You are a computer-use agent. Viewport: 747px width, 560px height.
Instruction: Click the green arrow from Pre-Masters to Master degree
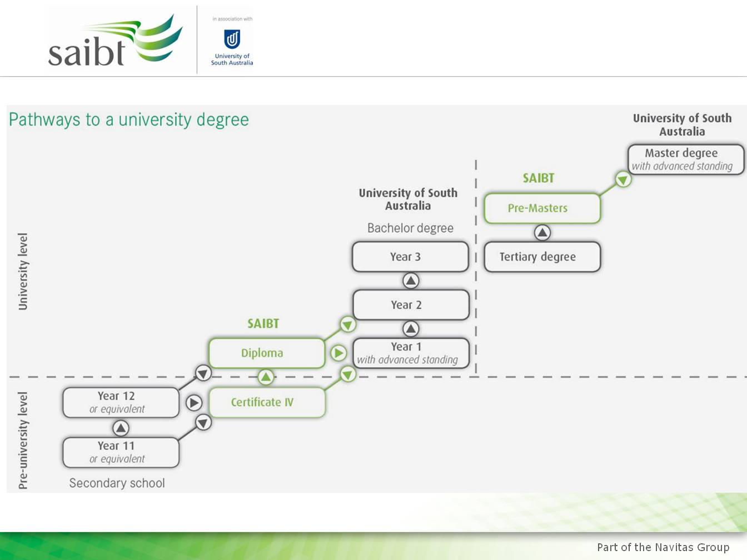623,179
